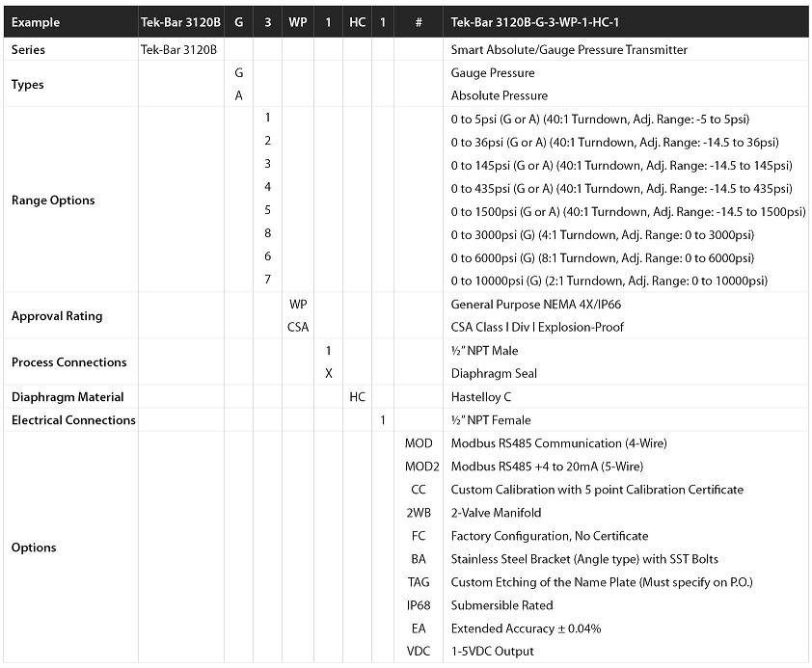Select the "FC" option code
The height and width of the screenshot is (668, 812).
(419, 536)
